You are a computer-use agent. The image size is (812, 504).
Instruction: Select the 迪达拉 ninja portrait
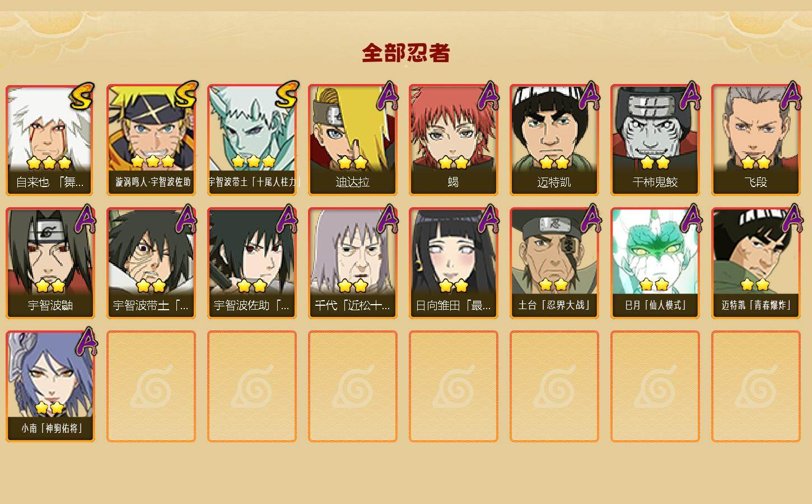pos(353,140)
